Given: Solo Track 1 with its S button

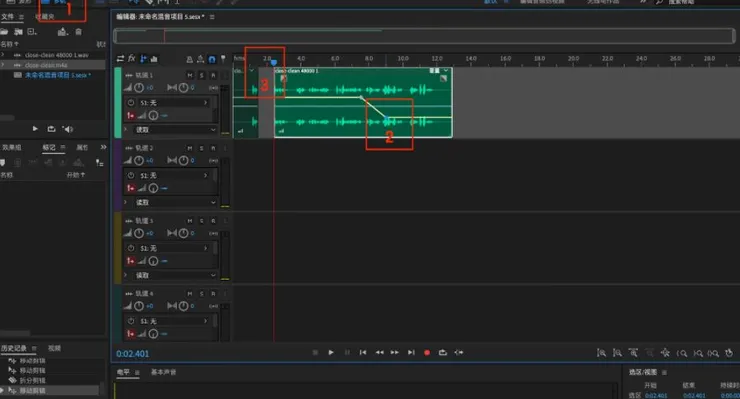Looking at the screenshot, I should coord(202,75).
